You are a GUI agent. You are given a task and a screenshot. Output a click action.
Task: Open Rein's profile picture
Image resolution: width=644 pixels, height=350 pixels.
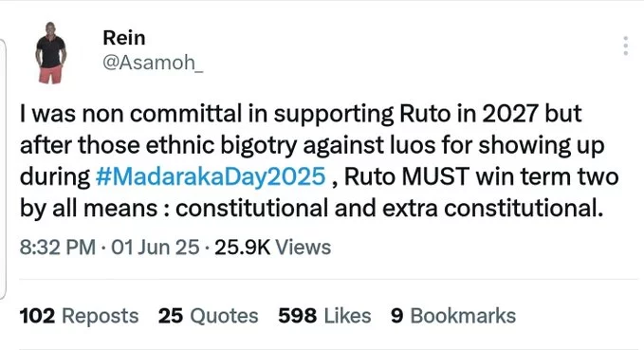(50, 52)
